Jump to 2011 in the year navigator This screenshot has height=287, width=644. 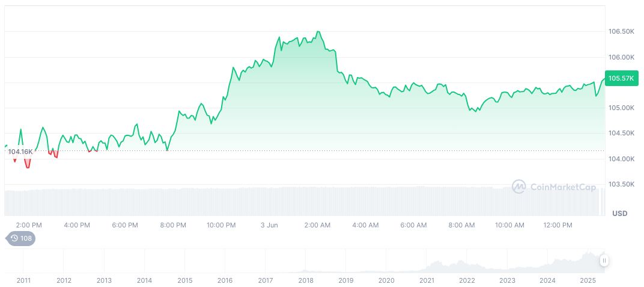tap(23, 280)
